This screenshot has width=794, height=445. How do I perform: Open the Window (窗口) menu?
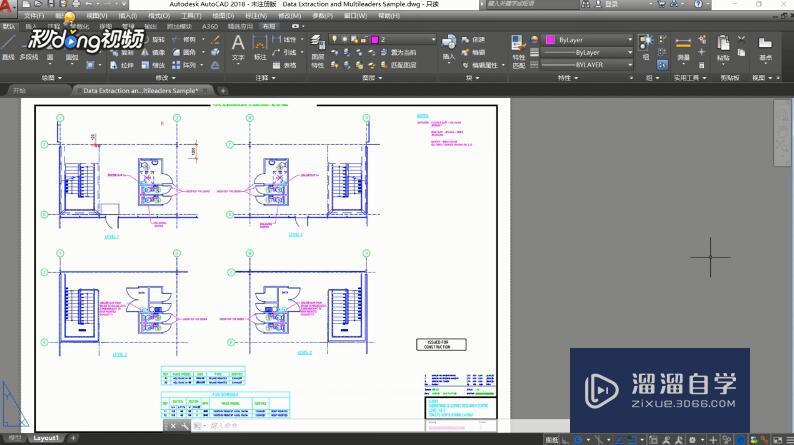click(355, 16)
